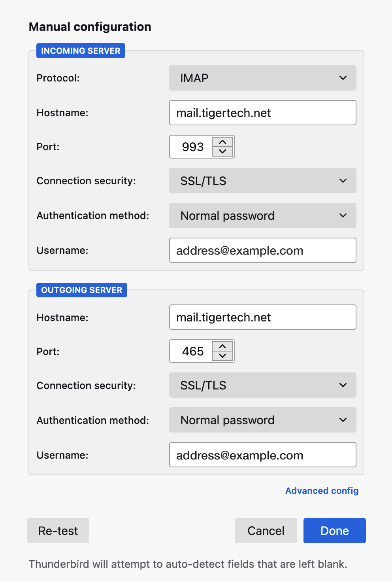Open the Advanced config link
This screenshot has height=582, width=392.
coord(322,491)
